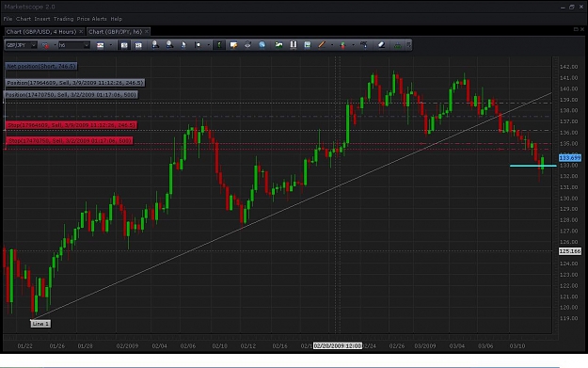Open the Trading menu

point(63,19)
